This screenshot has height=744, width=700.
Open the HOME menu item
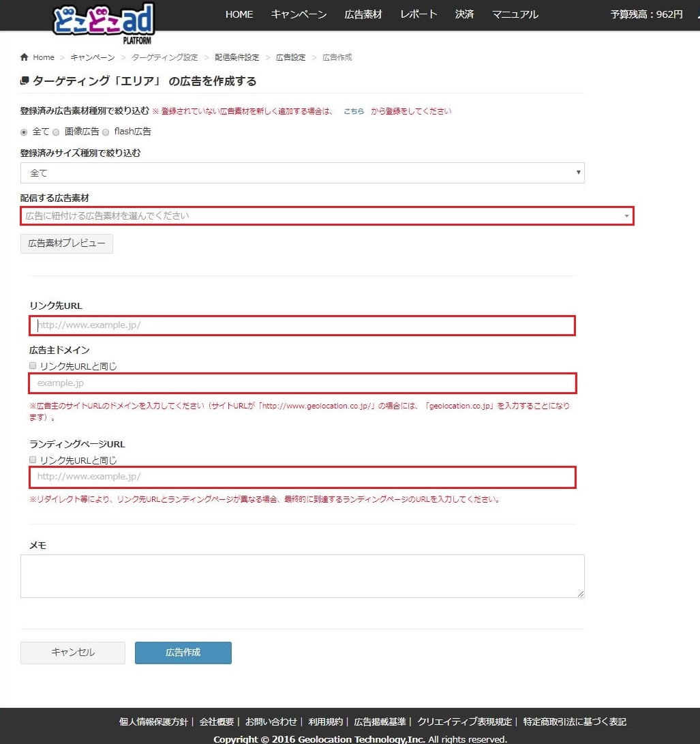click(x=239, y=14)
